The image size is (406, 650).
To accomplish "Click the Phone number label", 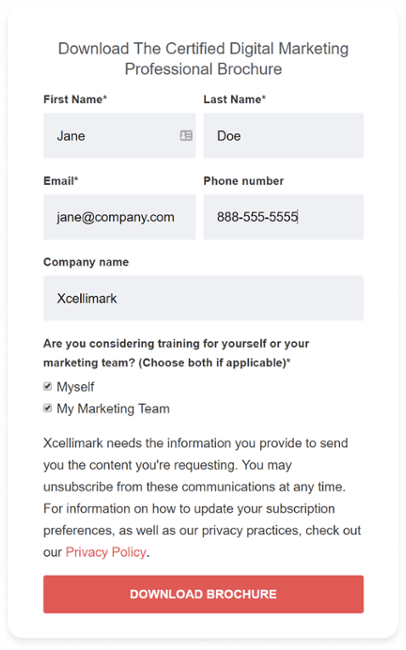I will [x=243, y=181].
